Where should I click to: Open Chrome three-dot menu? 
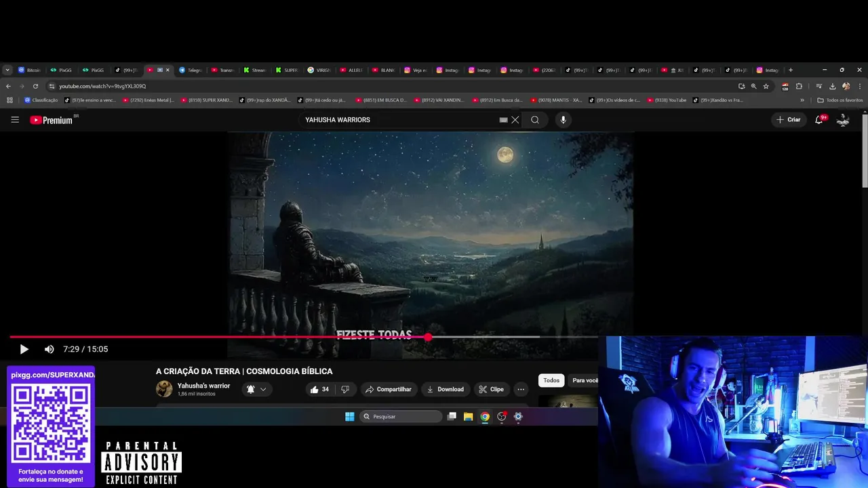pyautogui.click(x=859, y=86)
